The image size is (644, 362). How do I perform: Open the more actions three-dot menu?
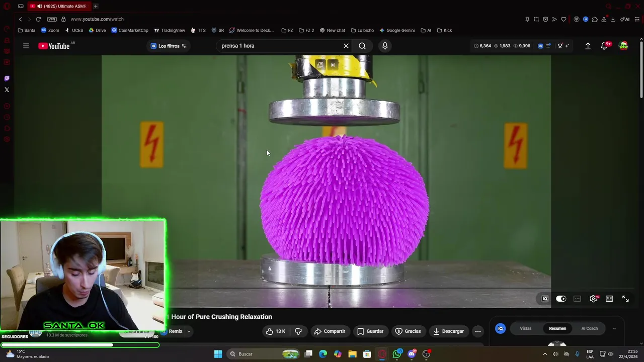click(x=478, y=331)
